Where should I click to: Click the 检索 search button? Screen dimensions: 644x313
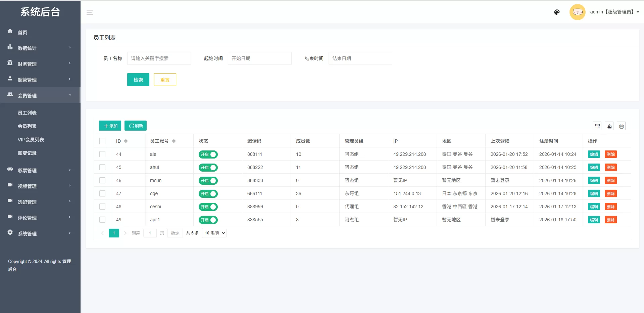pos(138,80)
